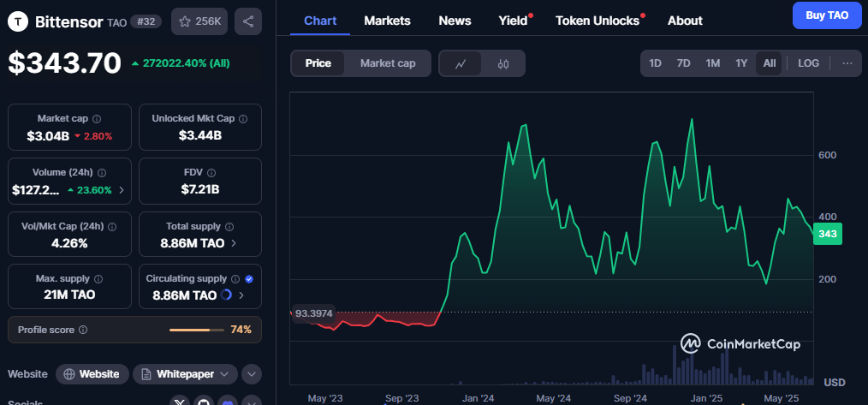Open the About tab
Image resolution: width=868 pixels, height=405 pixels.
(x=685, y=21)
